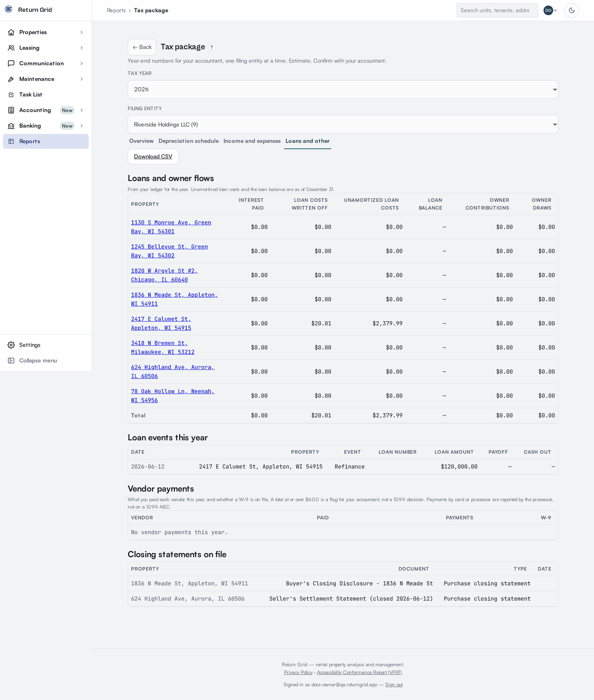Click the Accounting ledger icon

tap(11, 110)
